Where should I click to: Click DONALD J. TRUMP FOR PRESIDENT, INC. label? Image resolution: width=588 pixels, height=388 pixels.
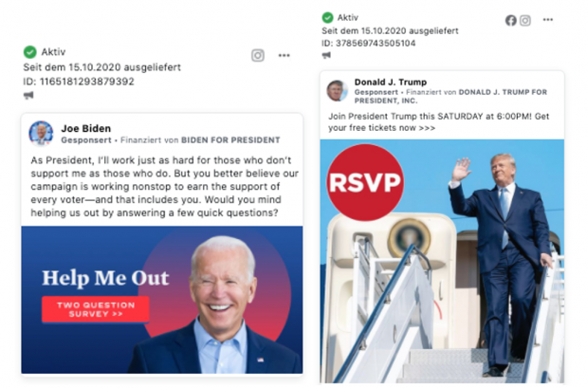pyautogui.click(x=450, y=96)
